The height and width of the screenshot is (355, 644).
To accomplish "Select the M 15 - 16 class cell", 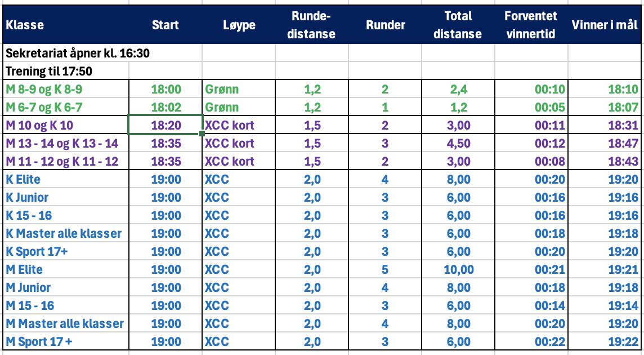I will pyautogui.click(x=30, y=306).
